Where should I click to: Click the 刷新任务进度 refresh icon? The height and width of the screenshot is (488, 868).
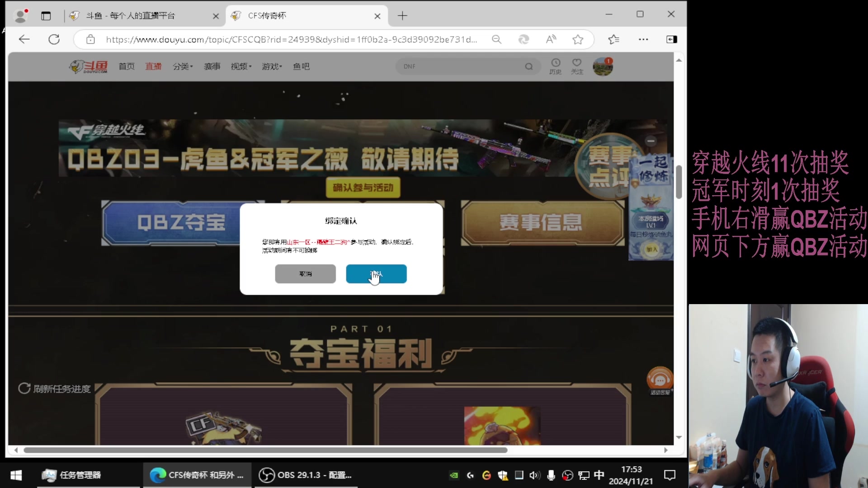[x=24, y=389]
